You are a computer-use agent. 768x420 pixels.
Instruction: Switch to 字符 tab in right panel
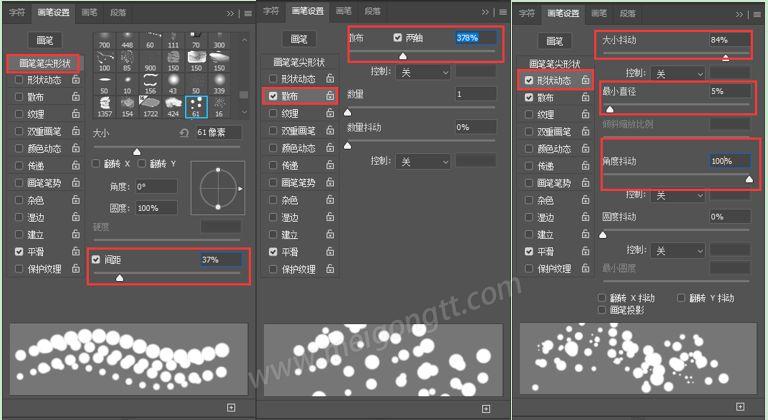527,13
